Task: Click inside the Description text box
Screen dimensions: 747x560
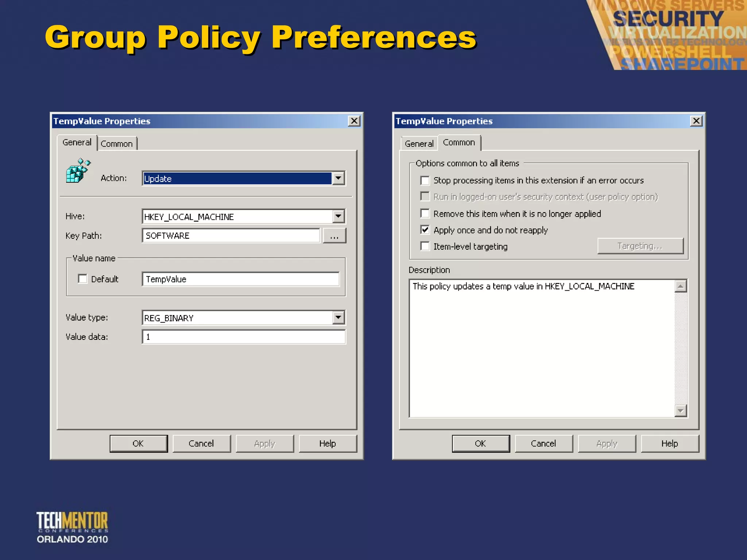Action: point(542,349)
